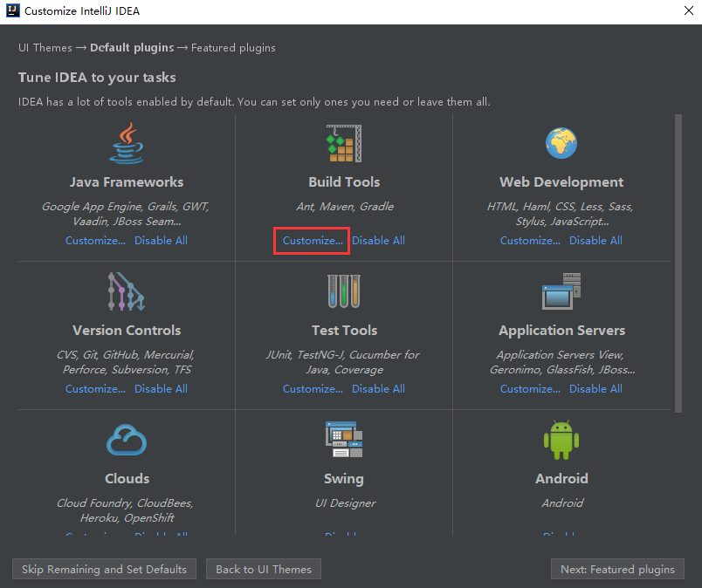
Task: Disable all Java Frameworks plugins
Action: coord(162,240)
